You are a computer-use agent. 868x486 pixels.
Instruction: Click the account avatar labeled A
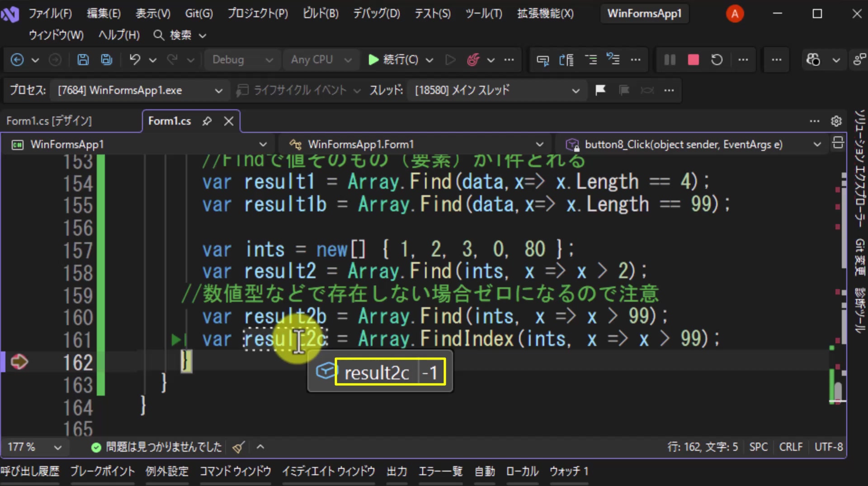pyautogui.click(x=735, y=14)
